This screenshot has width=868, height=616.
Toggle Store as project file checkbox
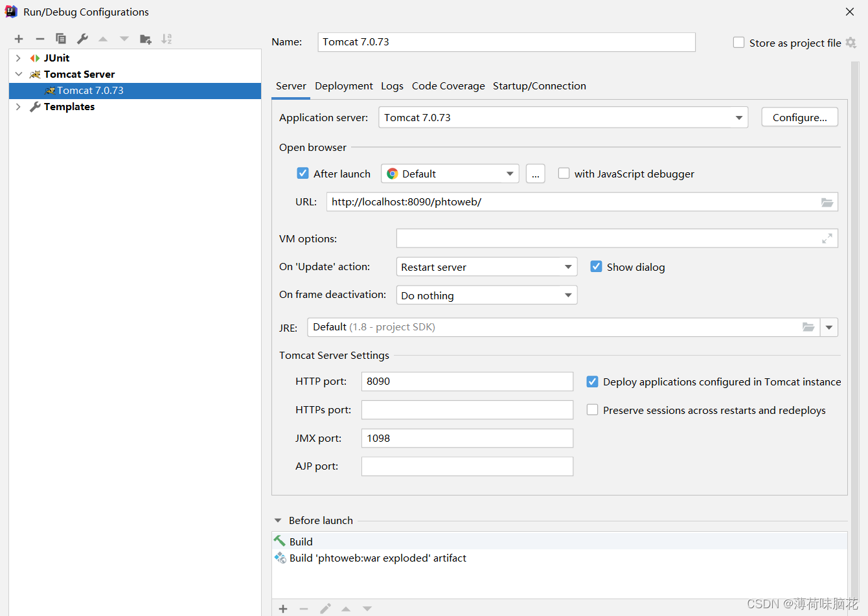coord(738,43)
